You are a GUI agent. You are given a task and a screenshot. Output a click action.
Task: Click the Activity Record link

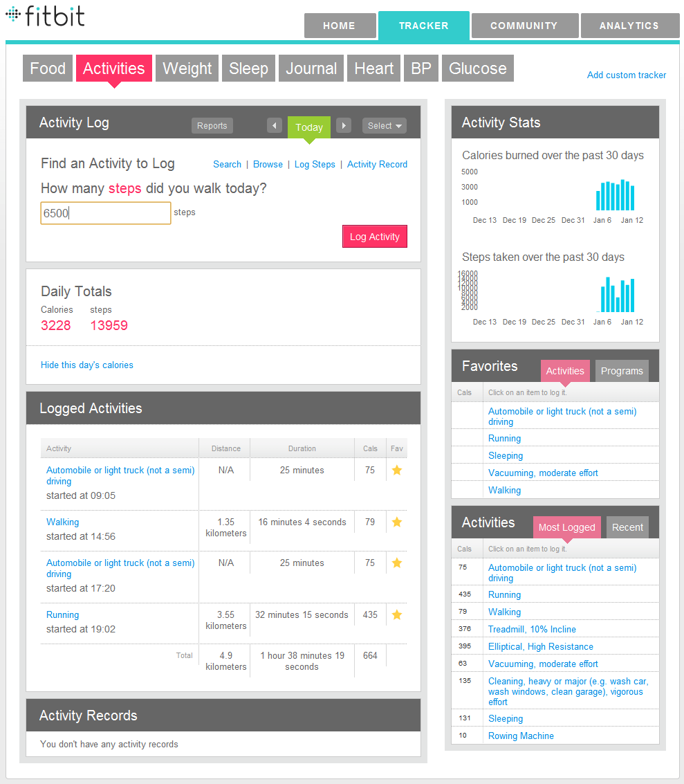(377, 164)
